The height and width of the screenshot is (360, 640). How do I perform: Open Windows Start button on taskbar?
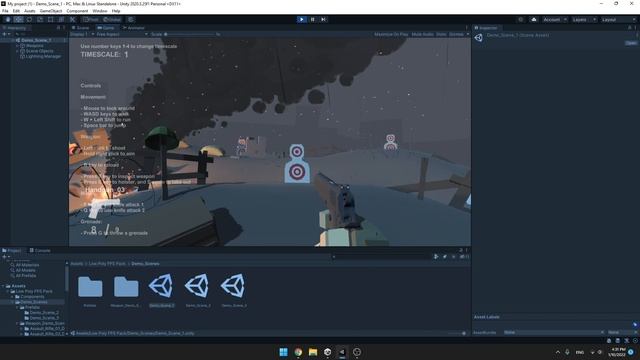coord(283,352)
